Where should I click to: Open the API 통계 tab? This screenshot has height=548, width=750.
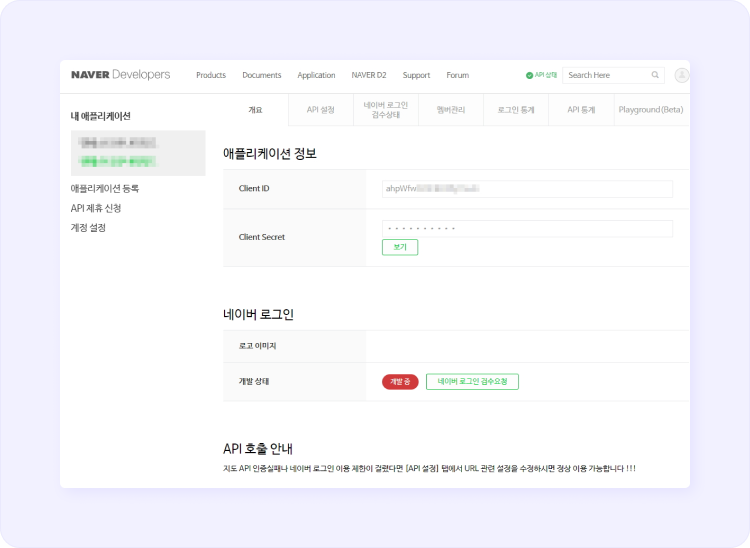581,110
